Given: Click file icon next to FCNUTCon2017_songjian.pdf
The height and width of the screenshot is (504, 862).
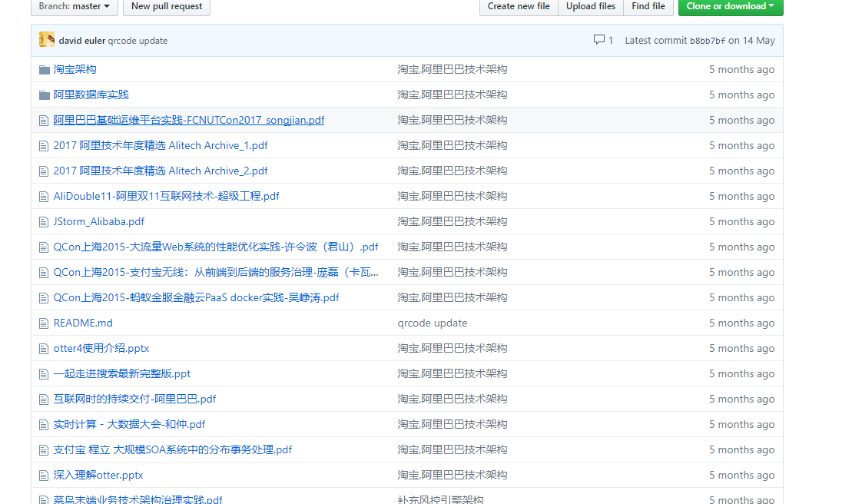Looking at the screenshot, I should click(x=44, y=121).
